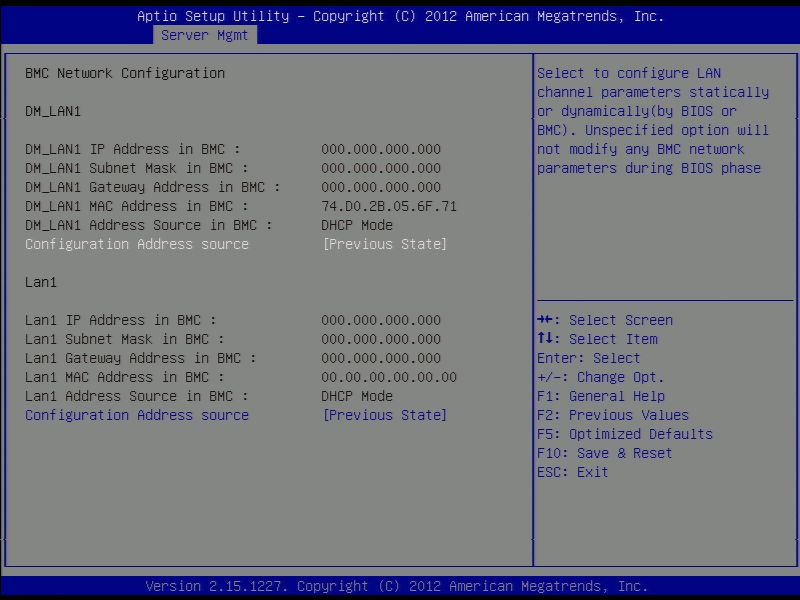Click the help text about LAN channel parameters
Viewport: 800px width, 600px height.
tap(653, 121)
